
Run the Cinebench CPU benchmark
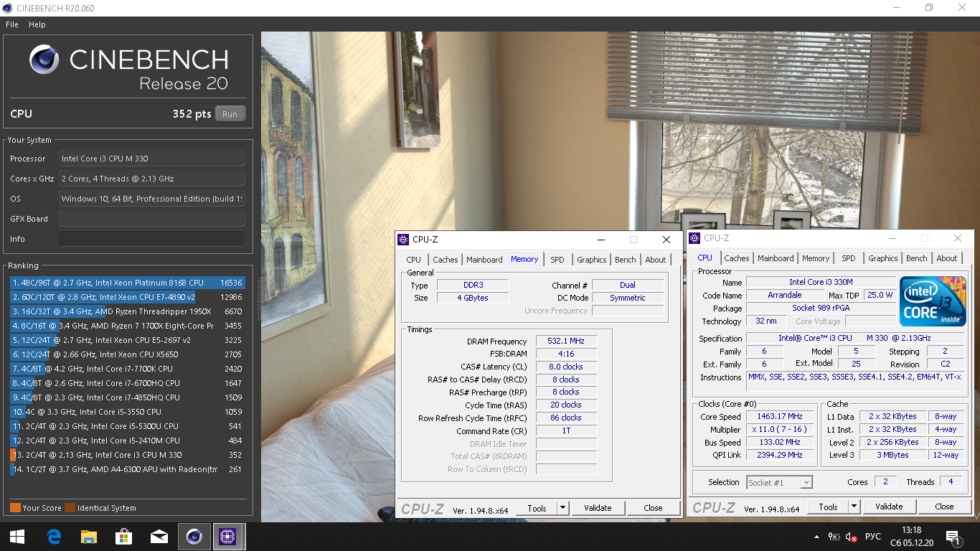pos(230,114)
